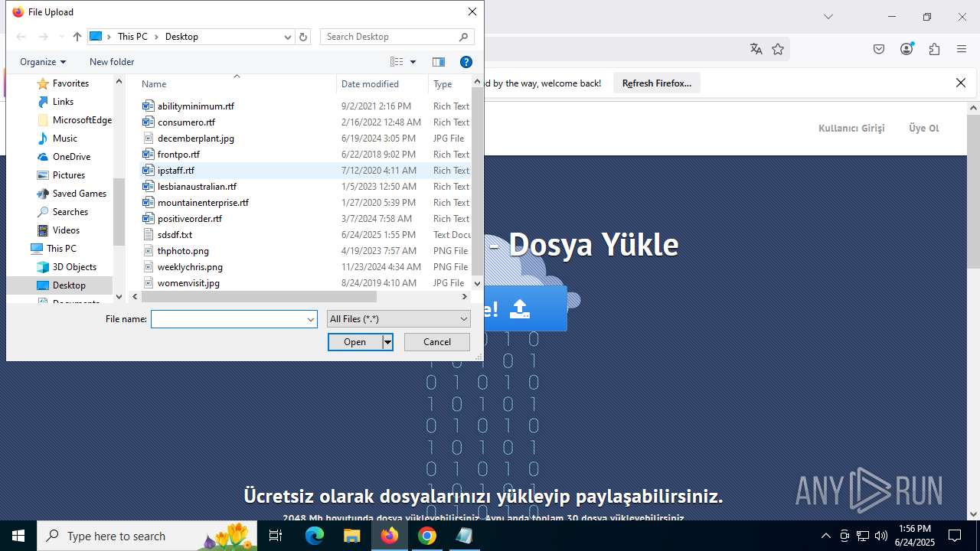Click in the File name input field

(x=228, y=319)
